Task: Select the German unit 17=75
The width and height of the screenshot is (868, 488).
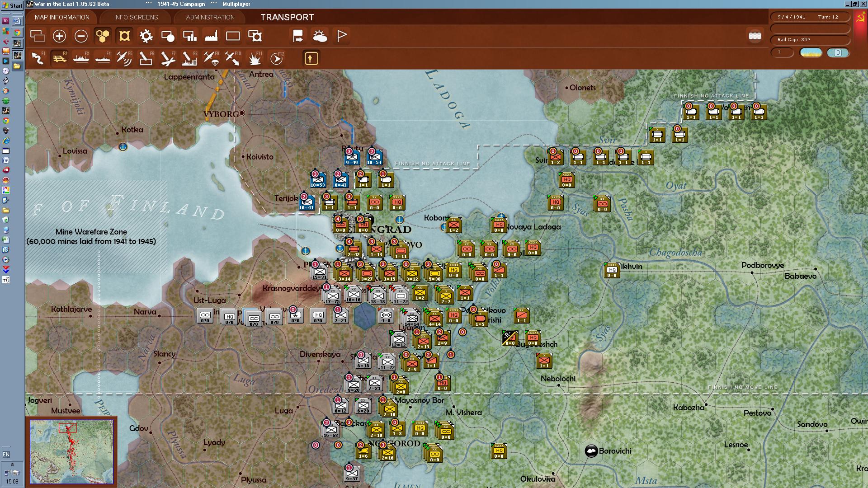Action: (x=332, y=296)
